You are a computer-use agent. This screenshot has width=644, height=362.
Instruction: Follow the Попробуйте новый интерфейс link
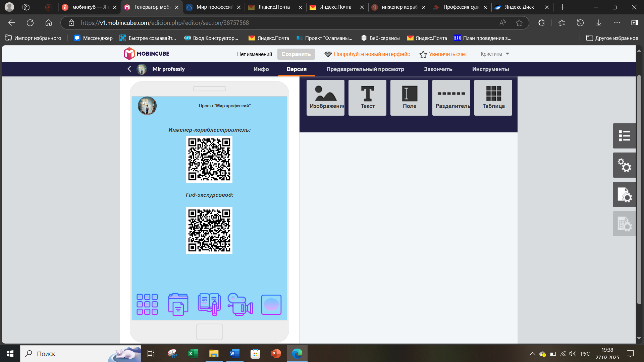372,54
